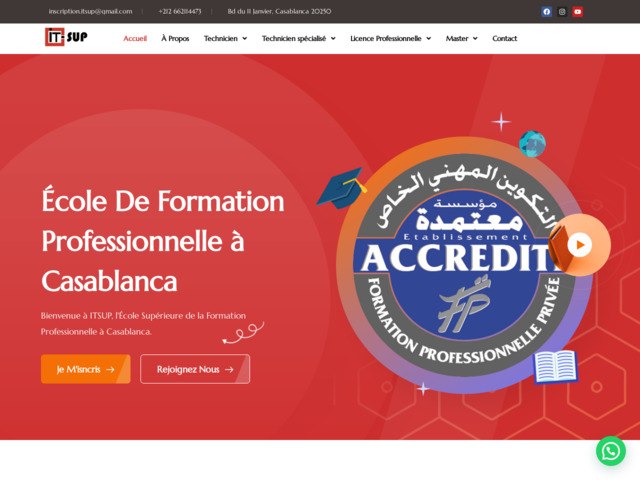The image size is (640, 480).
Task: Open the Facebook social icon
Action: [547, 11]
